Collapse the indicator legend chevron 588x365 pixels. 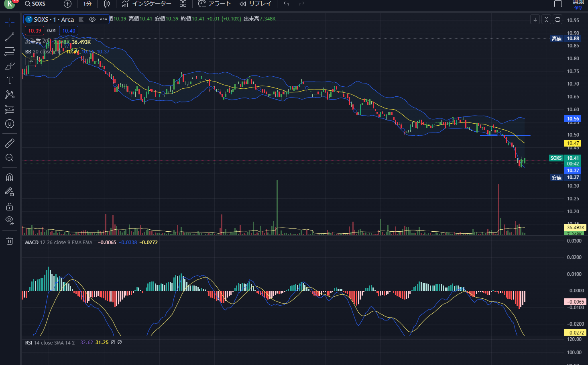[31, 61]
